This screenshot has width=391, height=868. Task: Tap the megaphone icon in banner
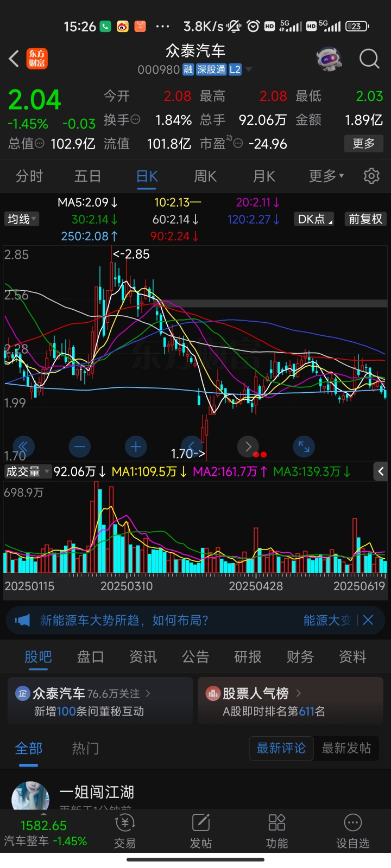pos(22,620)
